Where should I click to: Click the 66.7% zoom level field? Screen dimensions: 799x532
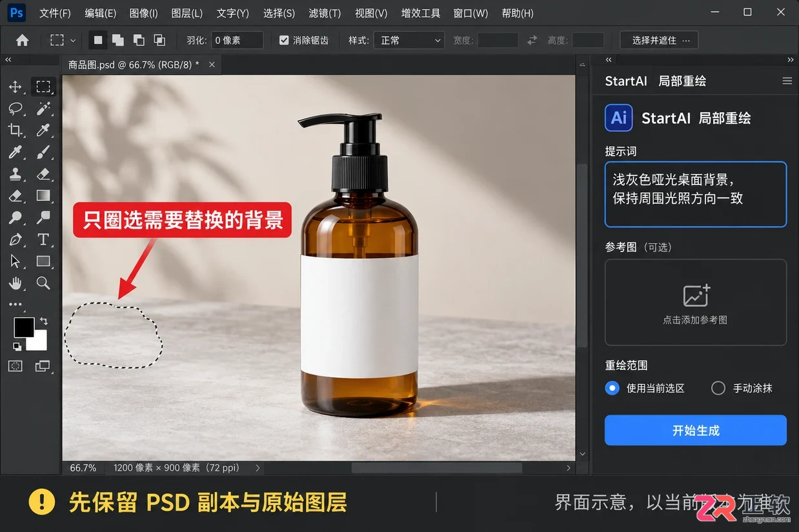tap(83, 468)
